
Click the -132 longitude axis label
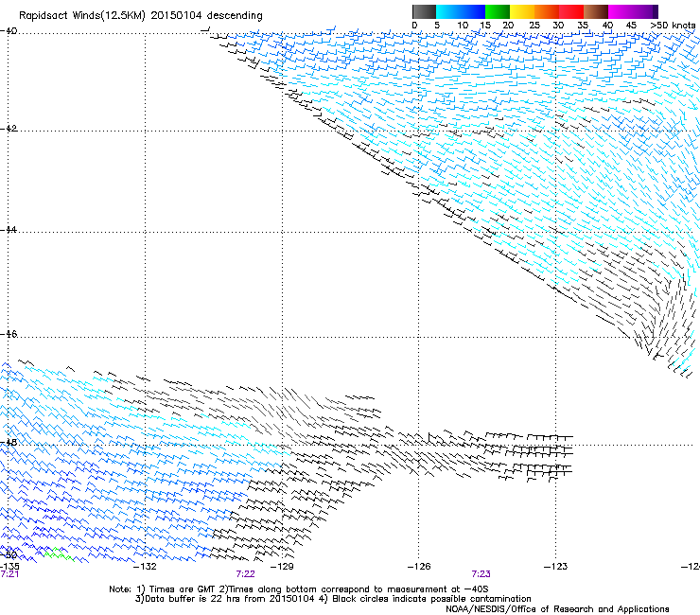coord(145,567)
